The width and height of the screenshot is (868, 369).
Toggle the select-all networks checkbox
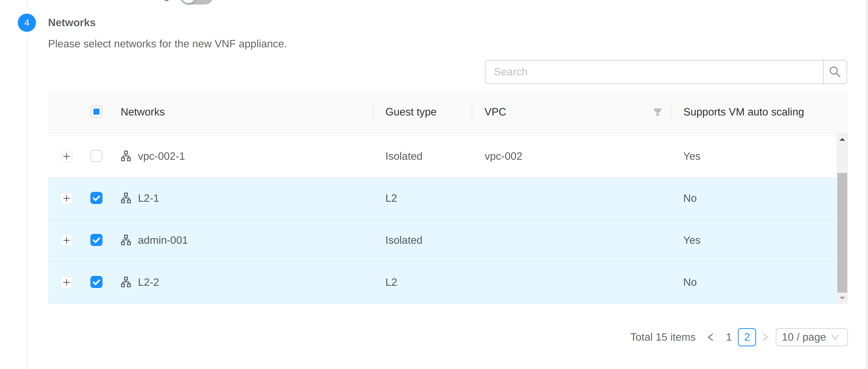[96, 112]
